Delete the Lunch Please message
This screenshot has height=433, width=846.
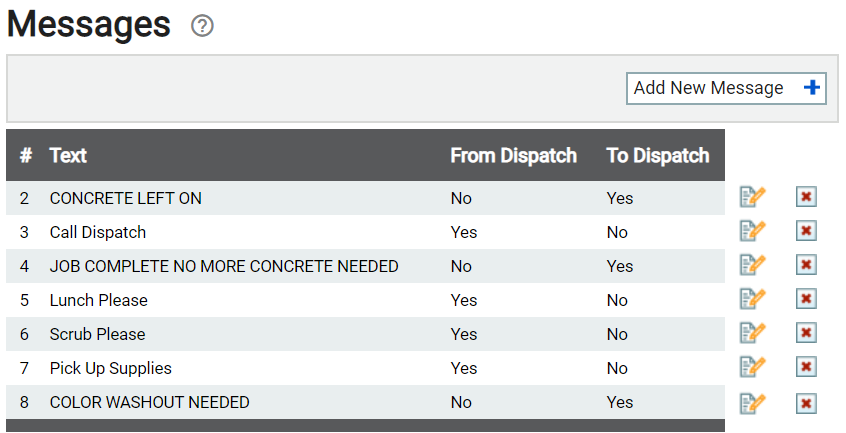pos(806,299)
